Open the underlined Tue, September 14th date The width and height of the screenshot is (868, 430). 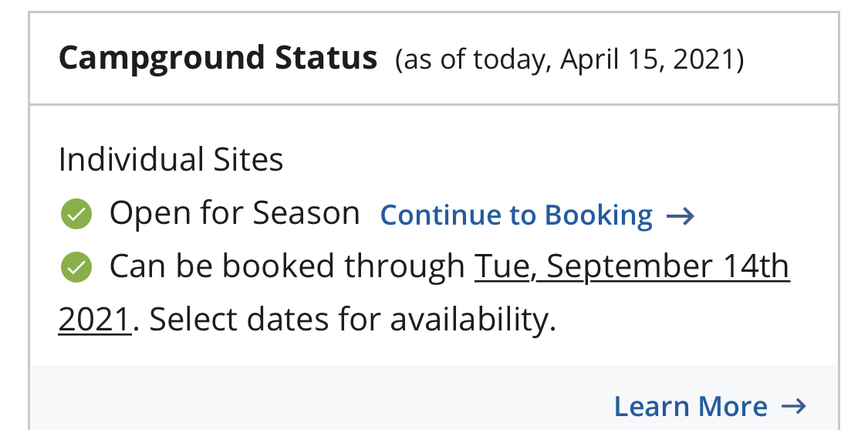(632, 266)
